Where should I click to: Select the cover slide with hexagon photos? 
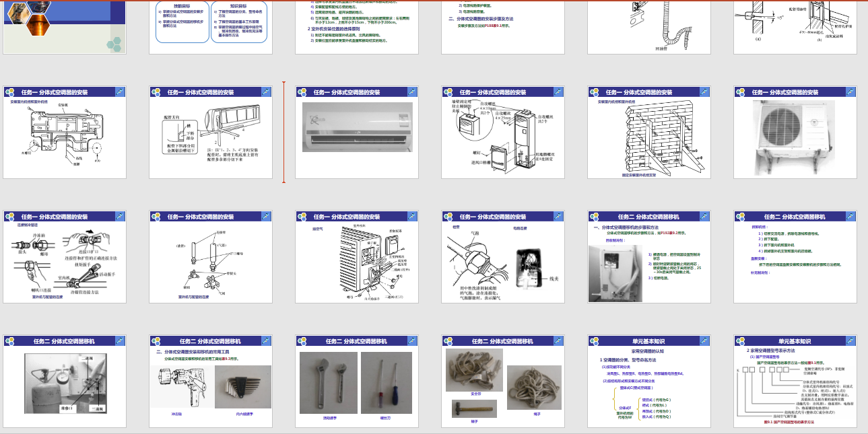pyautogui.click(x=65, y=27)
